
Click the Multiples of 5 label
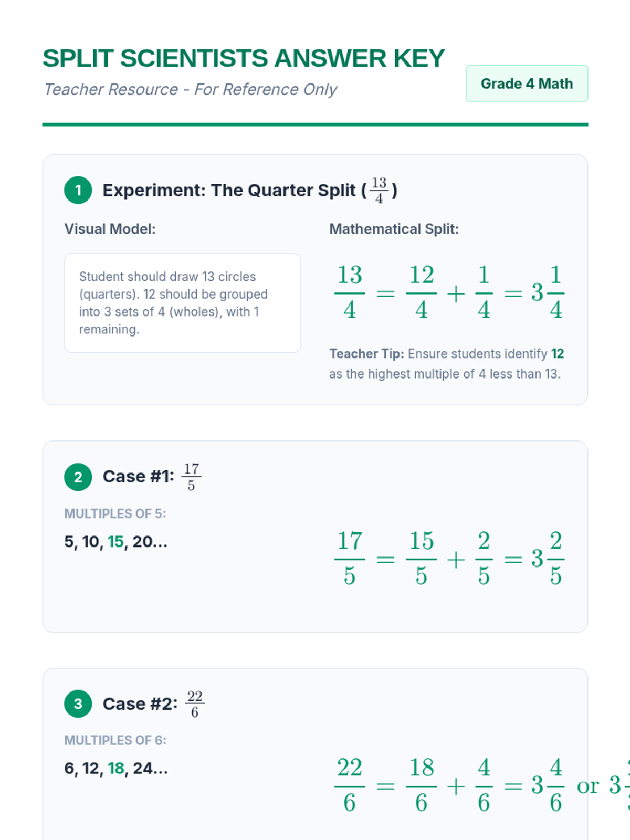click(x=115, y=513)
